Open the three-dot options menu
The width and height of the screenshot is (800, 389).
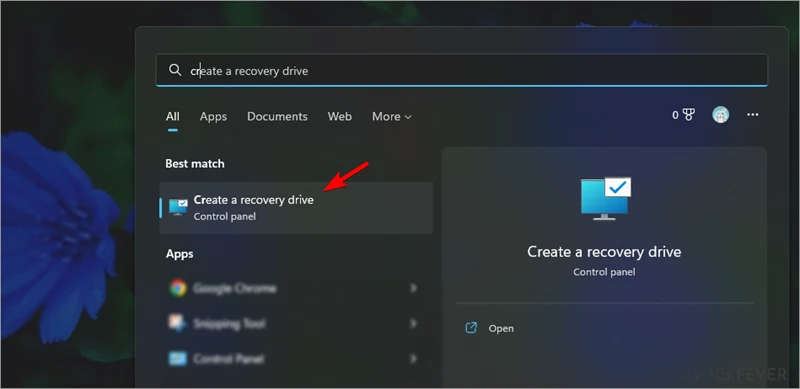(753, 115)
